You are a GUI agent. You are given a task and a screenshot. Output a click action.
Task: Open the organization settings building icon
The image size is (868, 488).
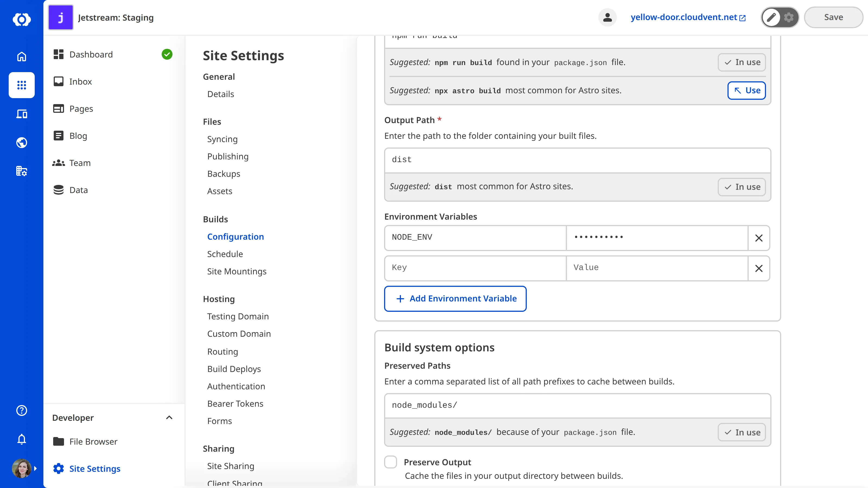click(x=22, y=171)
